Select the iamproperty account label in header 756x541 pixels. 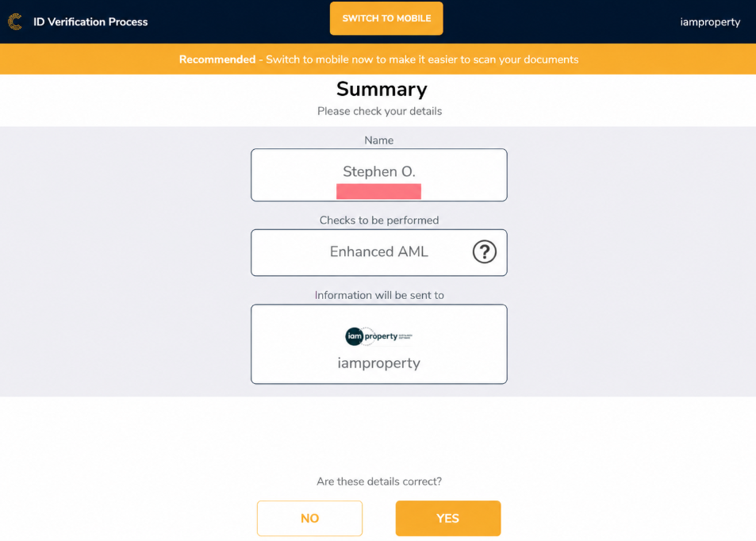pyautogui.click(x=710, y=21)
